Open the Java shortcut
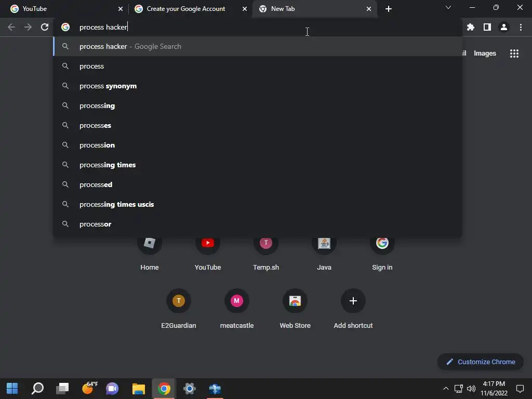Screen dimensions: 532x399 point(324,253)
